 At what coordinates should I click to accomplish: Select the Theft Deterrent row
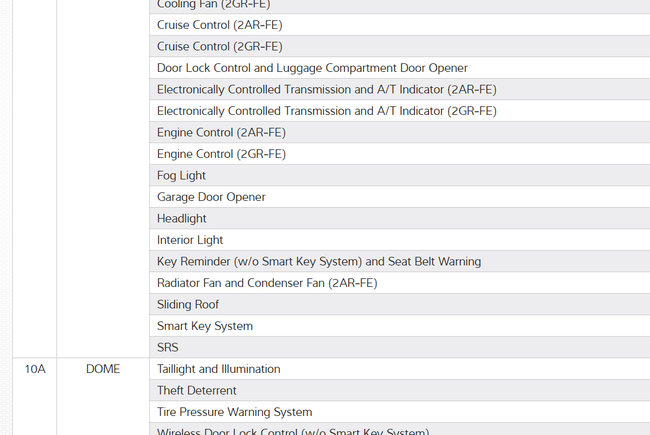click(x=196, y=391)
